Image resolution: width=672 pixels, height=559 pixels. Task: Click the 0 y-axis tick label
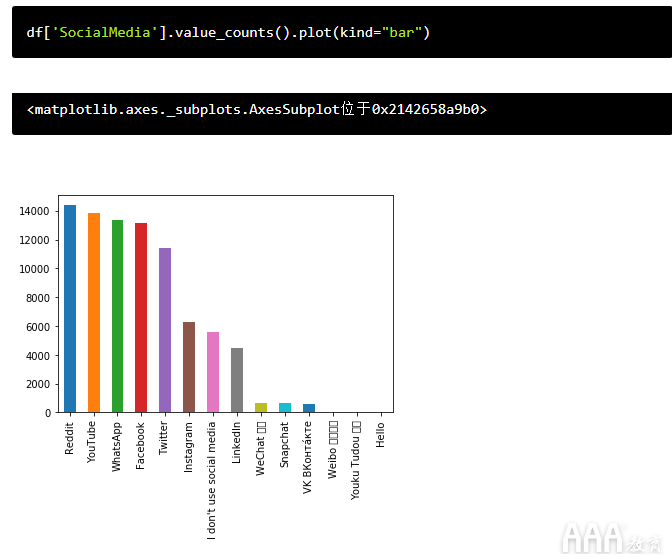point(48,413)
